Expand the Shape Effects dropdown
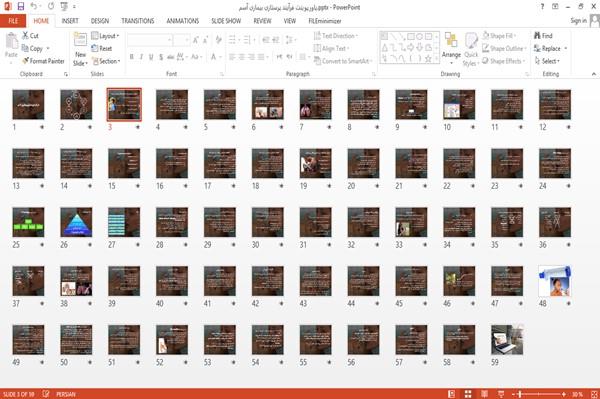 [504, 61]
